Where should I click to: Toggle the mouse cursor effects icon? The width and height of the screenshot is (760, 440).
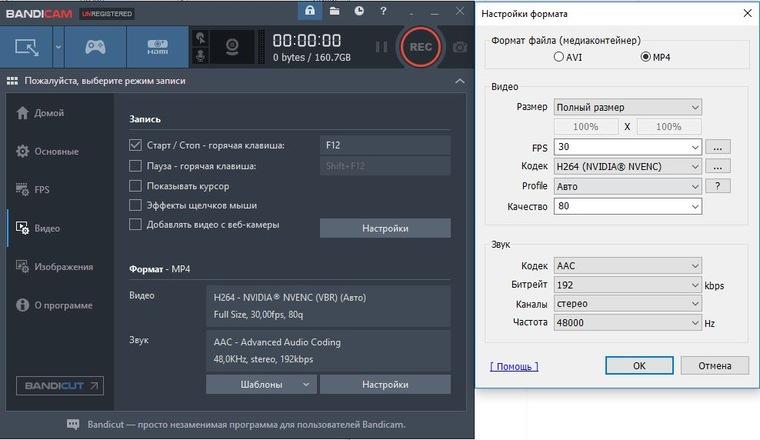pos(200,38)
